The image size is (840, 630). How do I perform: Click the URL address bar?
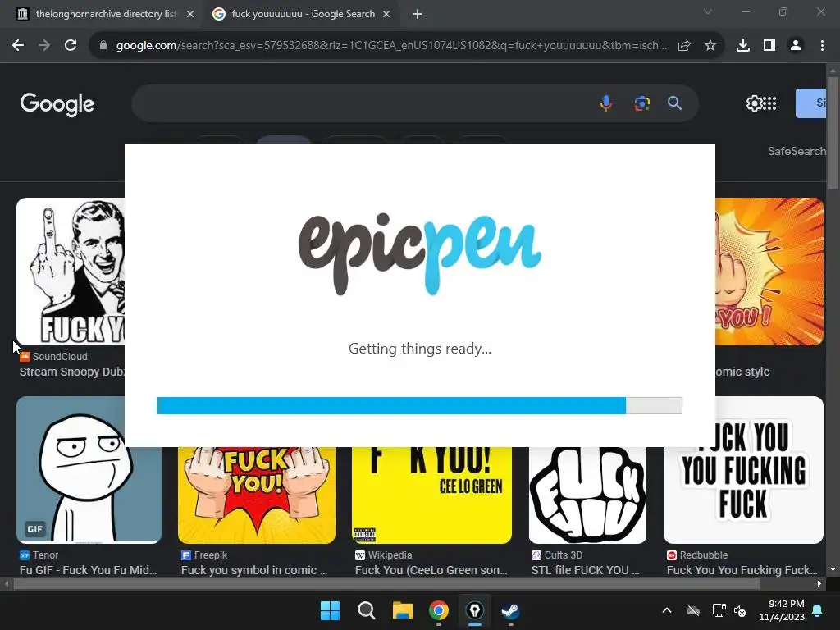pos(391,46)
